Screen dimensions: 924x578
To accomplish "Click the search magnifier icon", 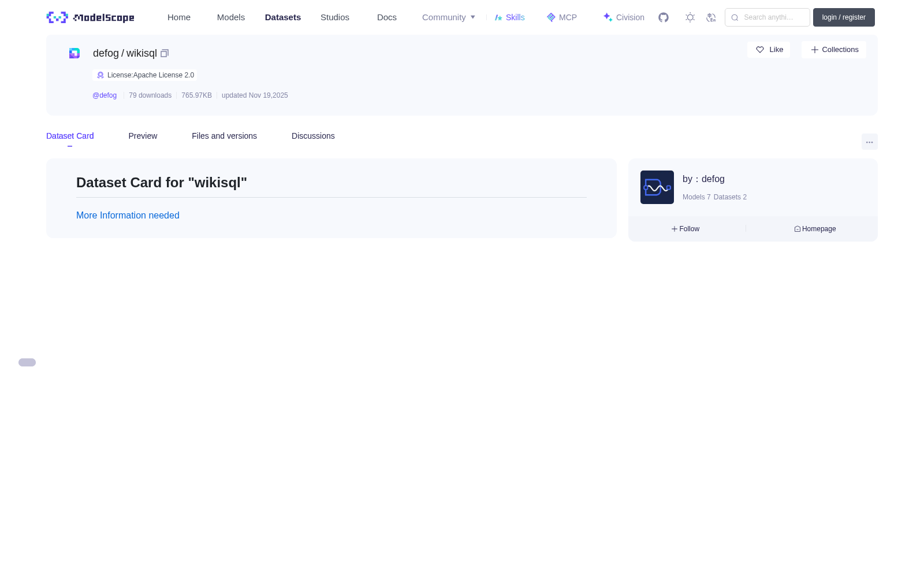I will coord(735,17).
